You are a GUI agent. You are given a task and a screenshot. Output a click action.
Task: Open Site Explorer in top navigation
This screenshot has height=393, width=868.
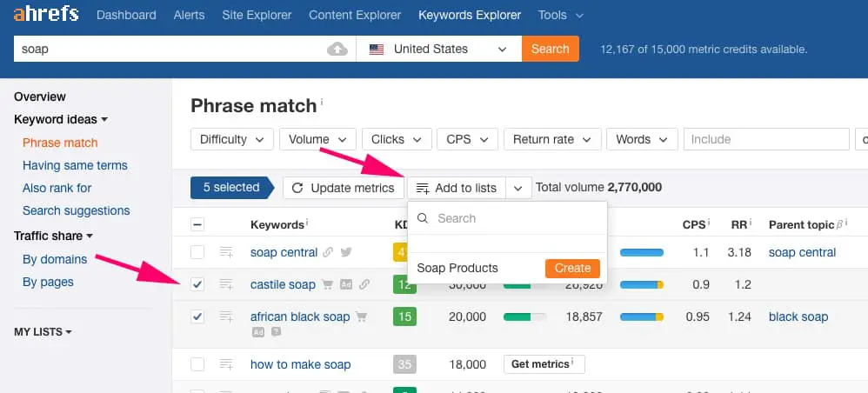[257, 15]
